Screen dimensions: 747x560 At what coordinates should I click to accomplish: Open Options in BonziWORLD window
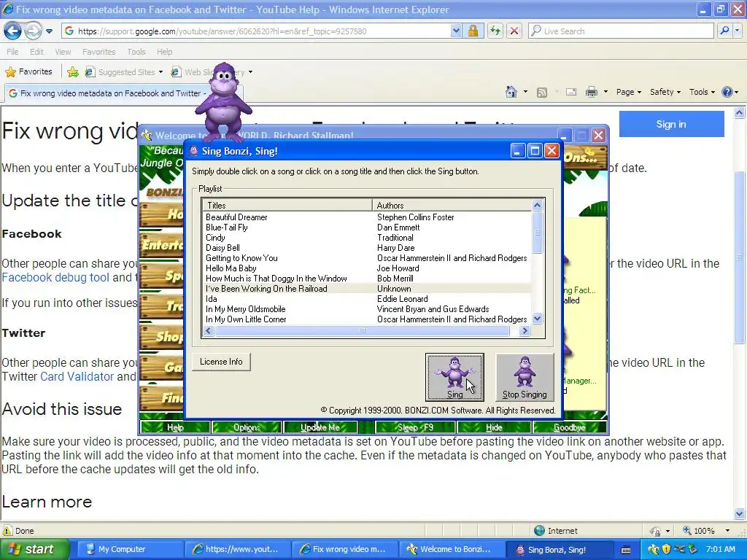tap(247, 427)
